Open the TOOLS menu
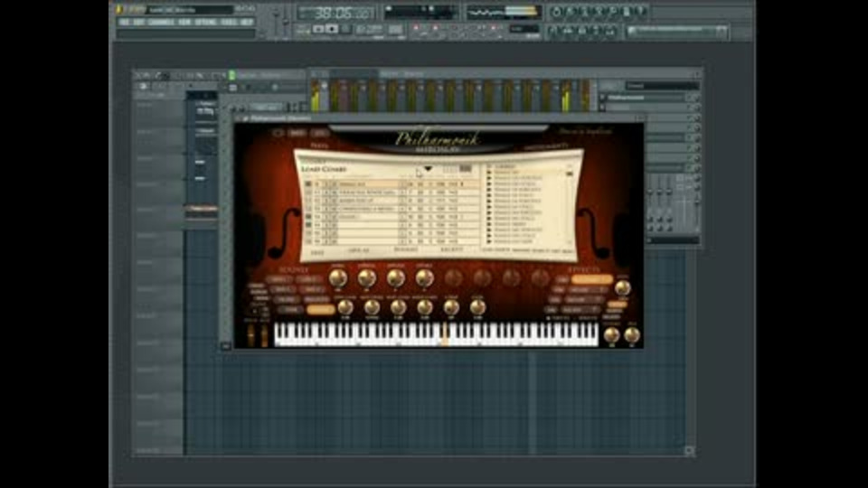This screenshot has width=868, height=488. 229,22
